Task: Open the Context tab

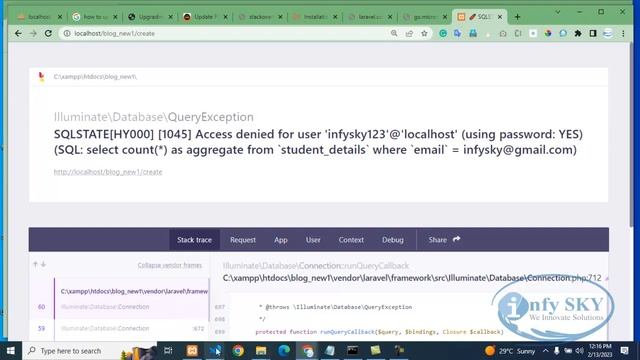Action: 351,240
